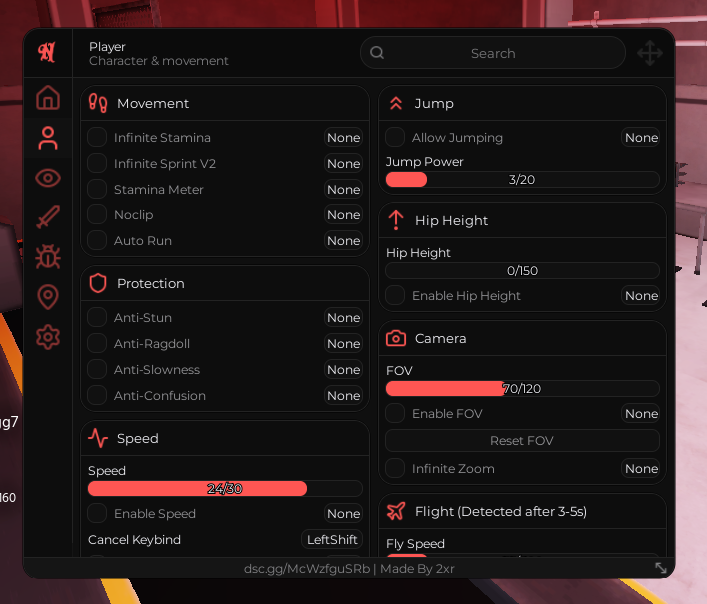Image resolution: width=707 pixels, height=604 pixels.
Task: Click the move window arrows icon
Action: click(x=650, y=53)
